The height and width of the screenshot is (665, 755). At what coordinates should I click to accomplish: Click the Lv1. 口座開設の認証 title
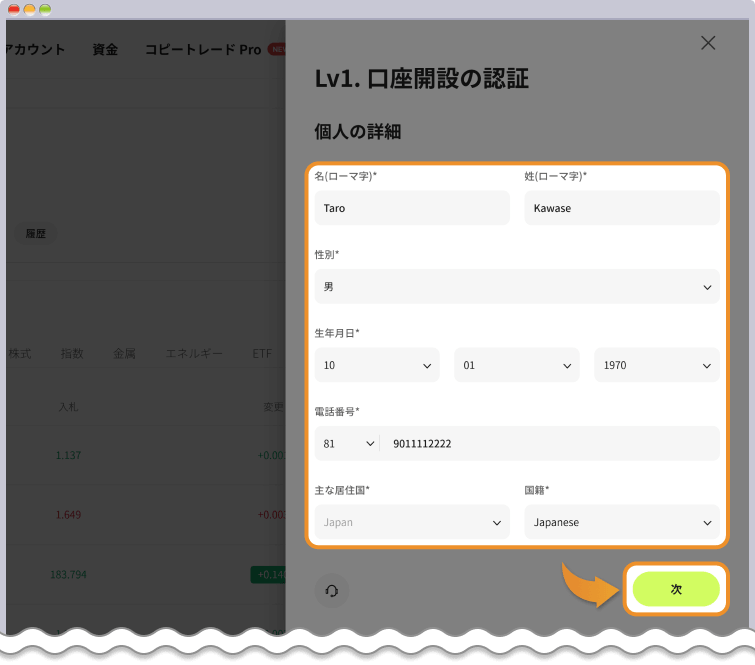[421, 78]
